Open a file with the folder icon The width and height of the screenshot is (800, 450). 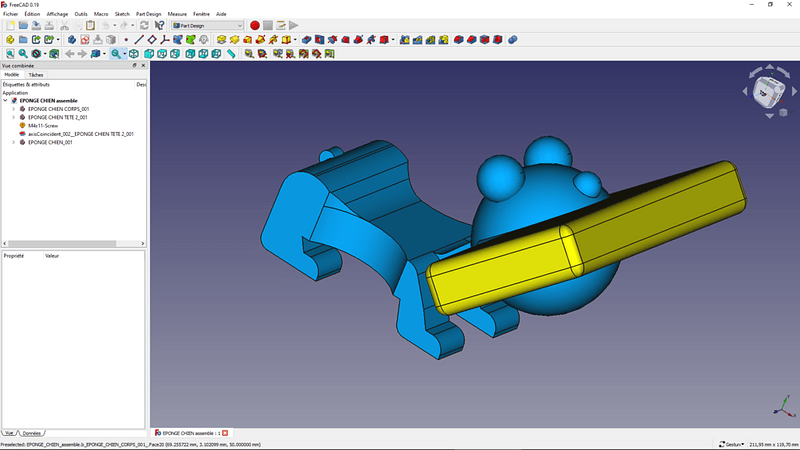click(x=23, y=26)
